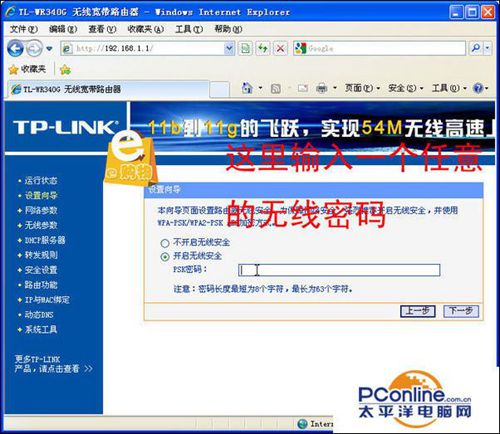Screen dimensions: 500x434
Task: Open the 收藏夹(A) menu
Action: click(x=146, y=29)
